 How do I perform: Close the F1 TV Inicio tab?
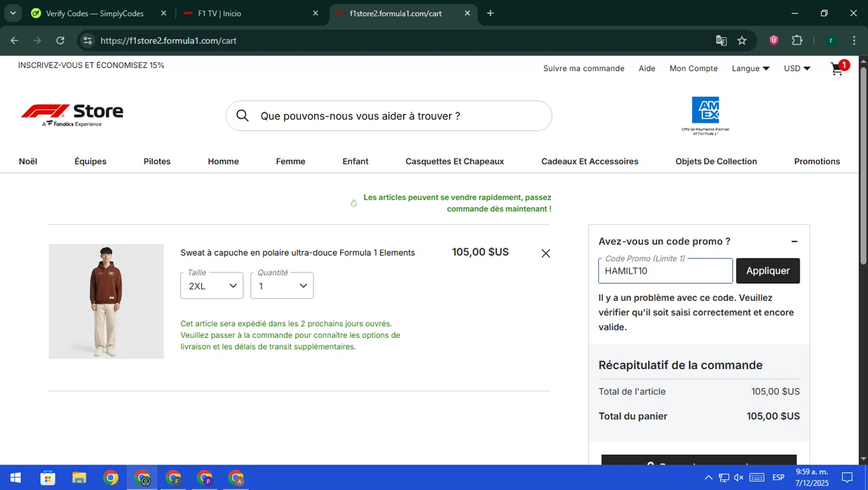click(x=315, y=13)
